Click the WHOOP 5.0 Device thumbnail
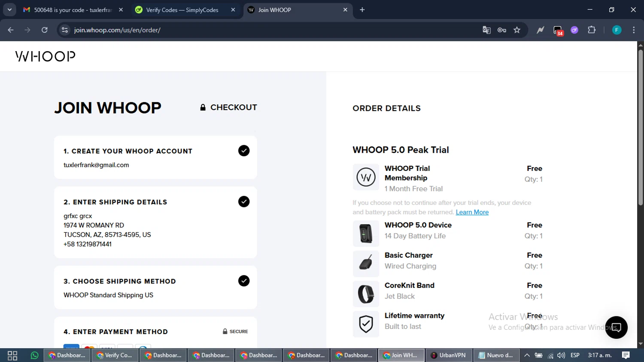This screenshot has width=644, height=362. 366,234
